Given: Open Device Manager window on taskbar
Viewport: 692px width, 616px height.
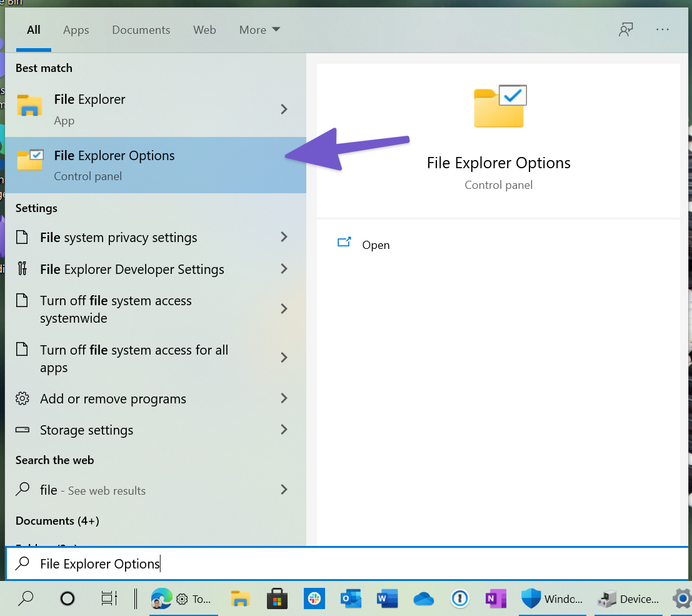Looking at the screenshot, I should coord(628,598).
